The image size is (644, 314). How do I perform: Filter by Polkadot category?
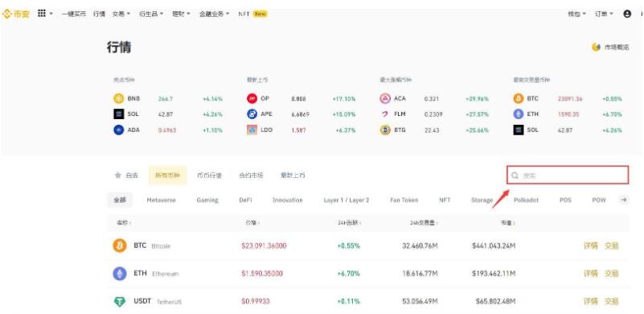click(x=526, y=200)
